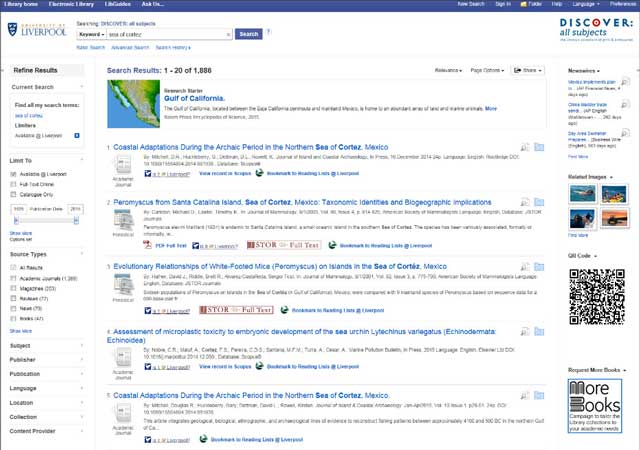Add first result to folder icon

[x=539, y=147]
